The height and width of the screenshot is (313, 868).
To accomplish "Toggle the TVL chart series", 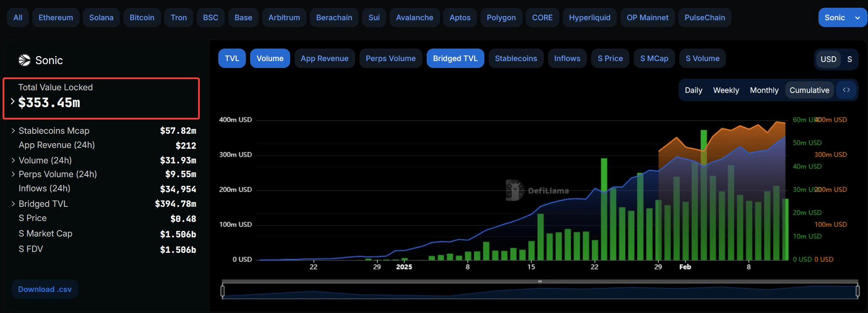I will 232,58.
